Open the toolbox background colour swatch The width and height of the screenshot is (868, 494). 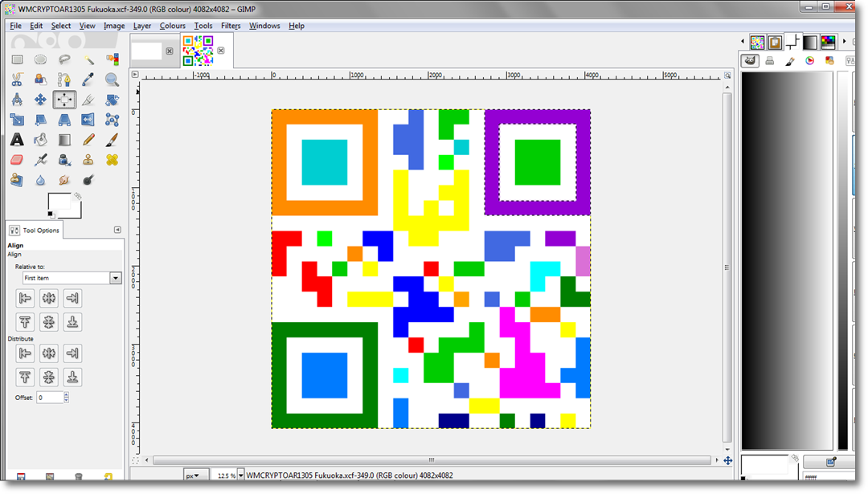pyautogui.click(x=76, y=212)
